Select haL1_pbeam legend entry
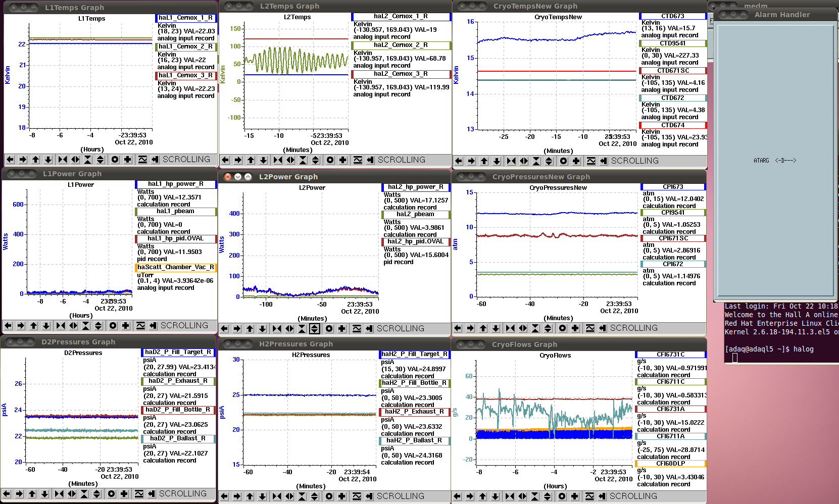Viewport: 839px width, 504px height. pyautogui.click(x=176, y=212)
